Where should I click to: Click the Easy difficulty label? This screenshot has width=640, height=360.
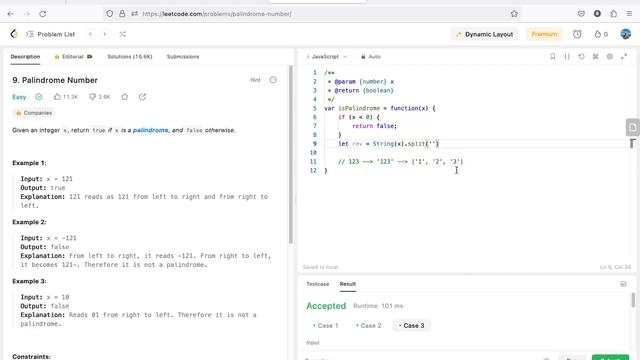tap(19, 97)
